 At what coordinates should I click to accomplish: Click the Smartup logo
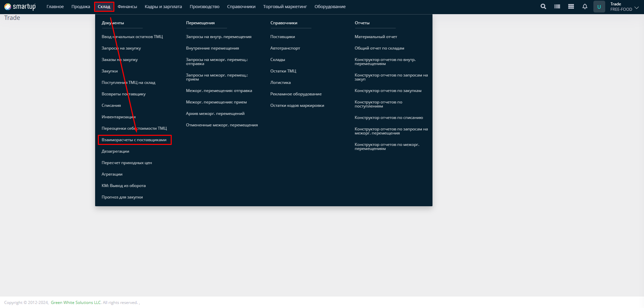[20, 7]
